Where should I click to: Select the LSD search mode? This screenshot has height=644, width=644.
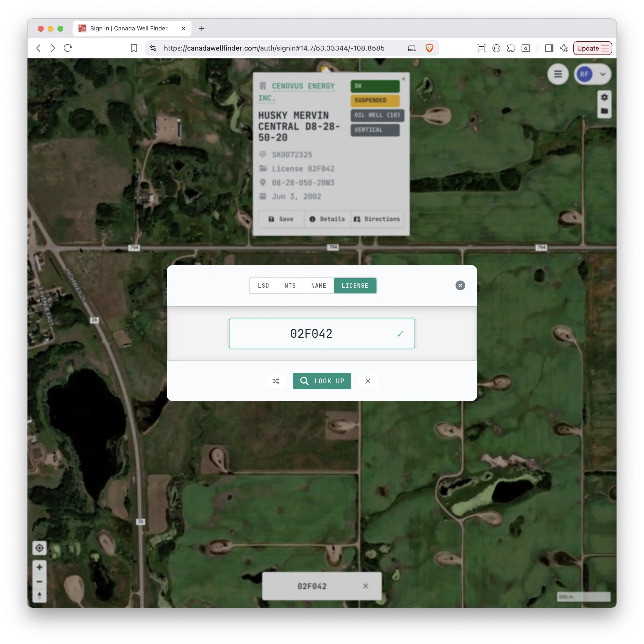point(263,285)
